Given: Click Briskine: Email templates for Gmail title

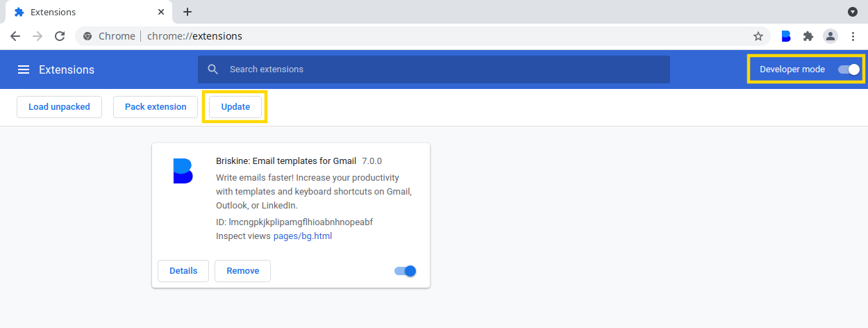Looking at the screenshot, I should [286, 161].
